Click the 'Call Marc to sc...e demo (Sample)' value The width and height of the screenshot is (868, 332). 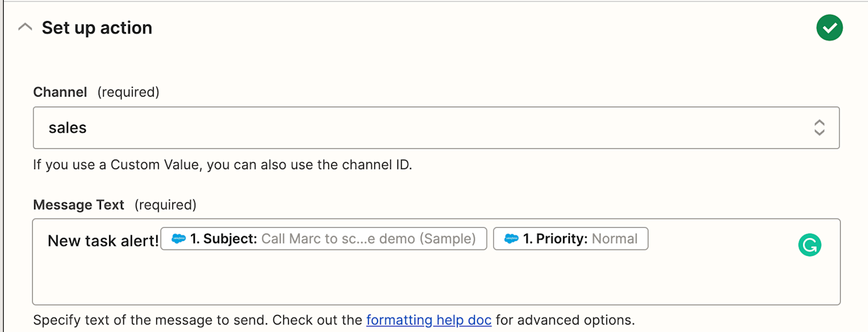368,239
